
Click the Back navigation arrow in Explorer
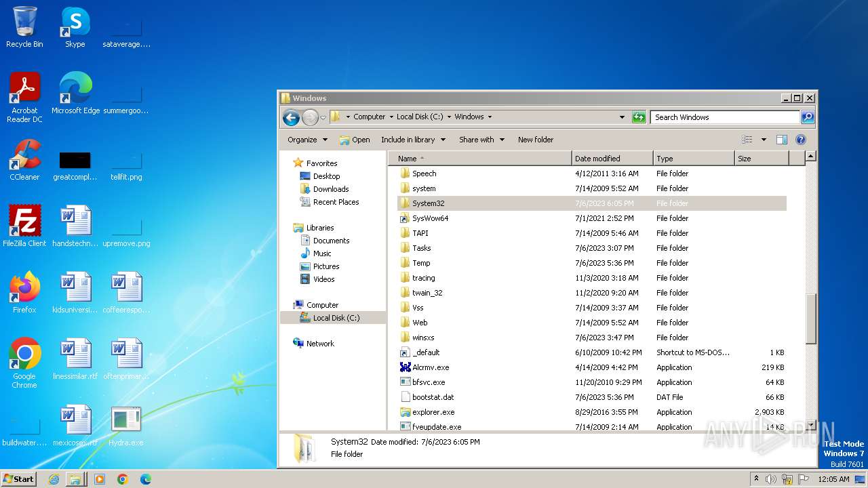pos(291,117)
